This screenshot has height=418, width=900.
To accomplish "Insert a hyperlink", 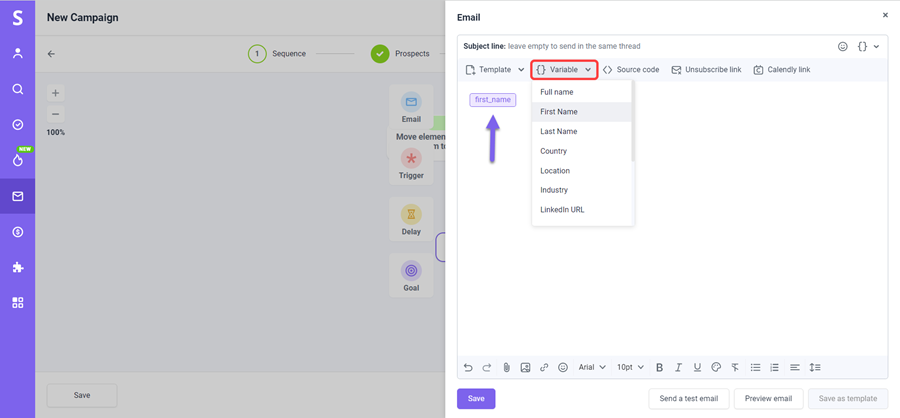I will coord(544,367).
